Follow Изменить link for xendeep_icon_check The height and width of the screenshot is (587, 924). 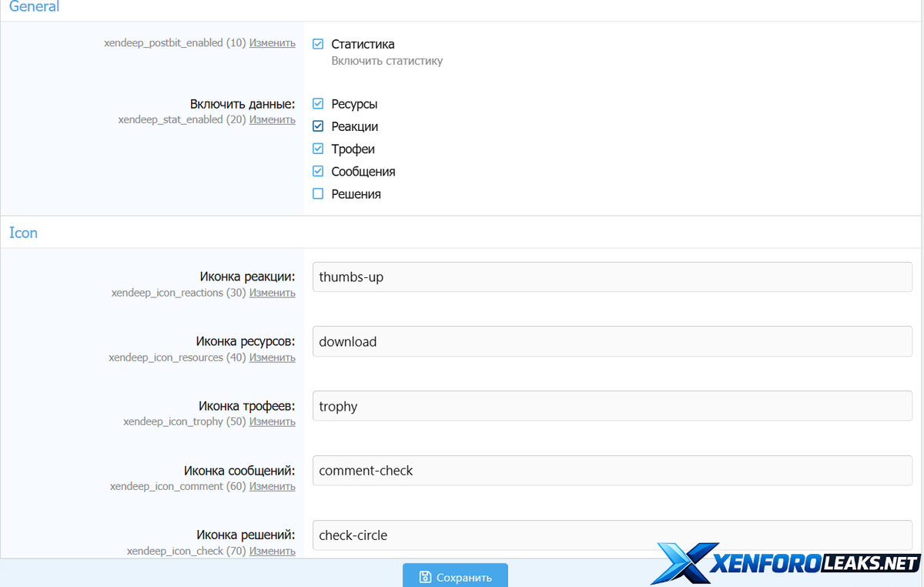pyautogui.click(x=272, y=551)
